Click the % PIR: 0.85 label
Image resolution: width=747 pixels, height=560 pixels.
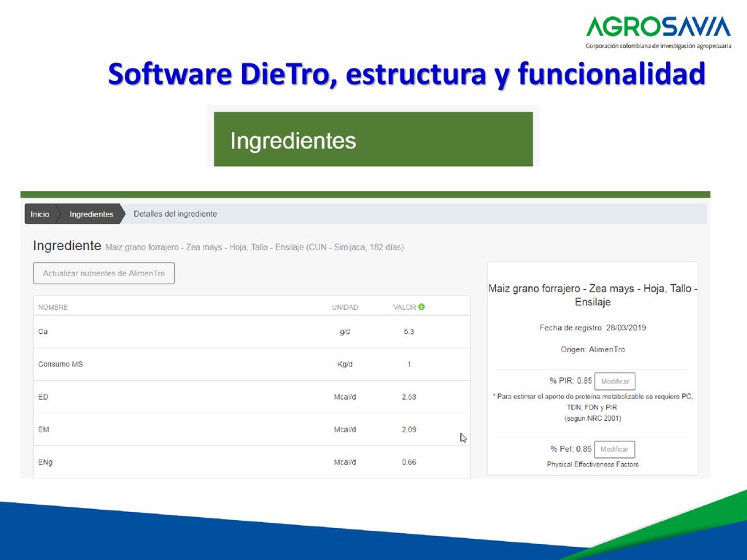pyautogui.click(x=570, y=381)
